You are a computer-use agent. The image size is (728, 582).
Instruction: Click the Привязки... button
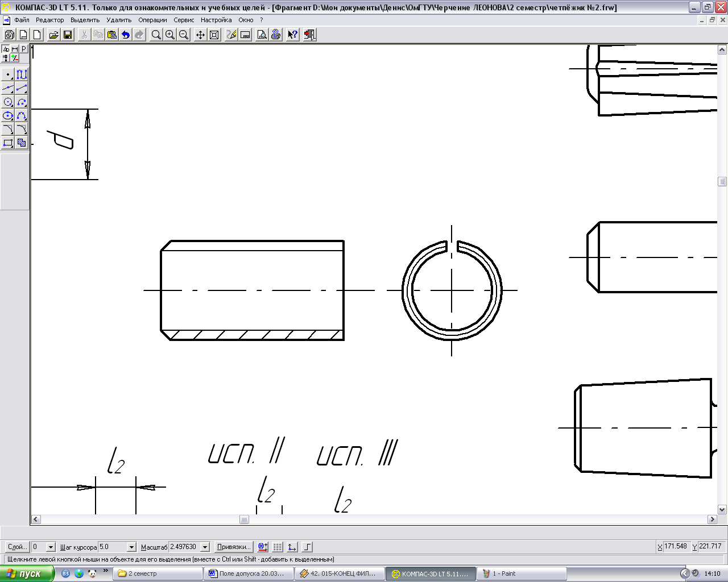pos(234,547)
